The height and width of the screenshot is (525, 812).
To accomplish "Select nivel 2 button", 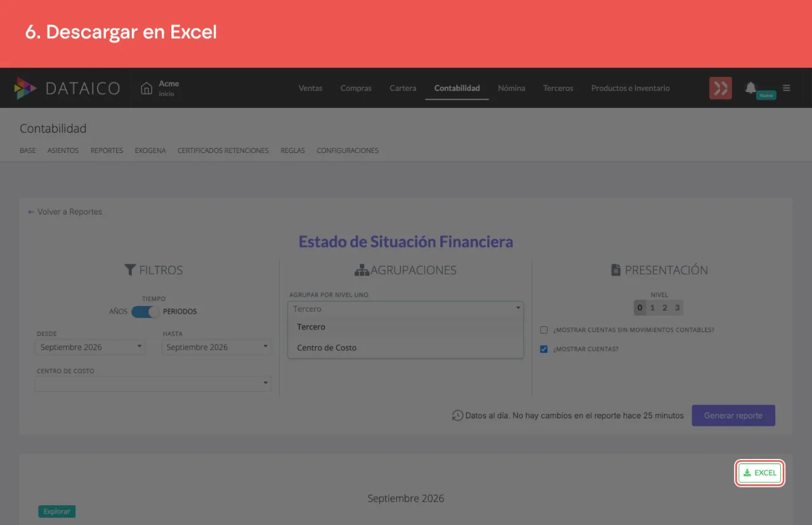I will click(x=665, y=308).
